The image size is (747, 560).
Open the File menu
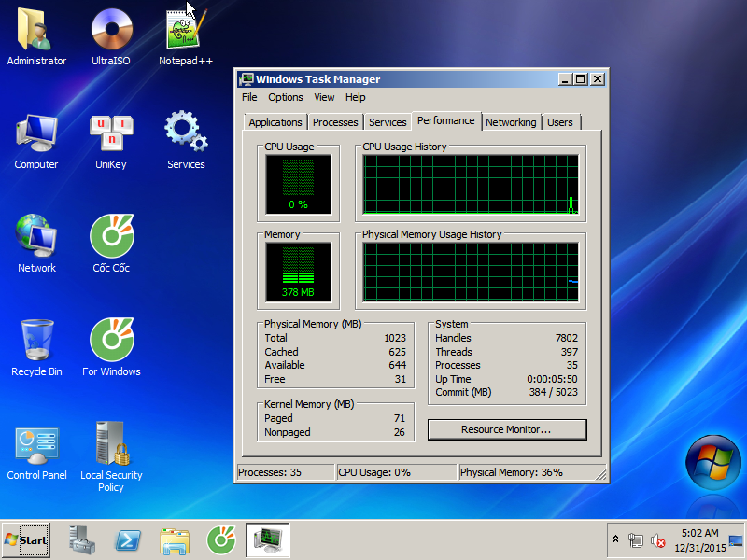(x=249, y=97)
